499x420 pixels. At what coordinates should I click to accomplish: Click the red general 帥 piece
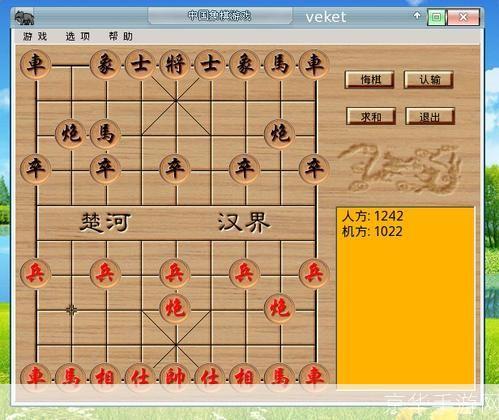click(175, 378)
